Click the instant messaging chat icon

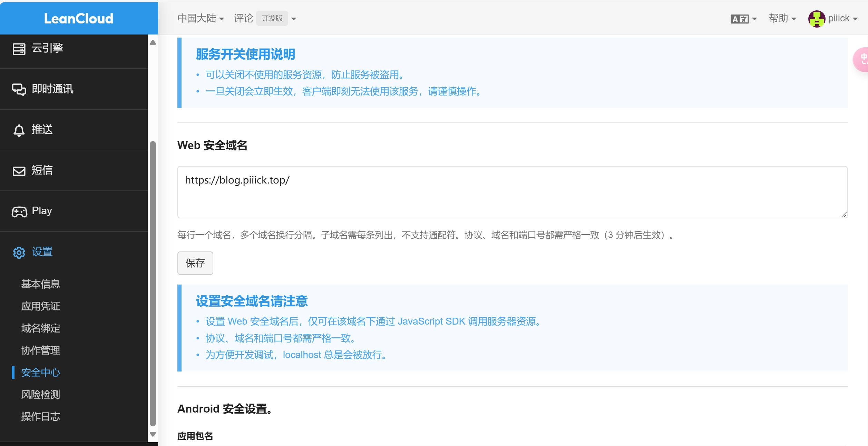coord(19,89)
